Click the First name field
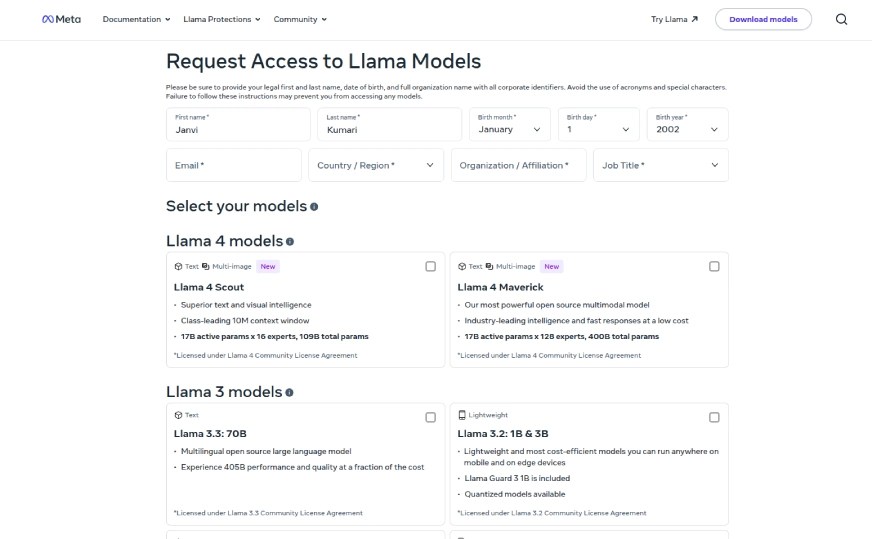This screenshot has height=539, width=872. coord(238,124)
